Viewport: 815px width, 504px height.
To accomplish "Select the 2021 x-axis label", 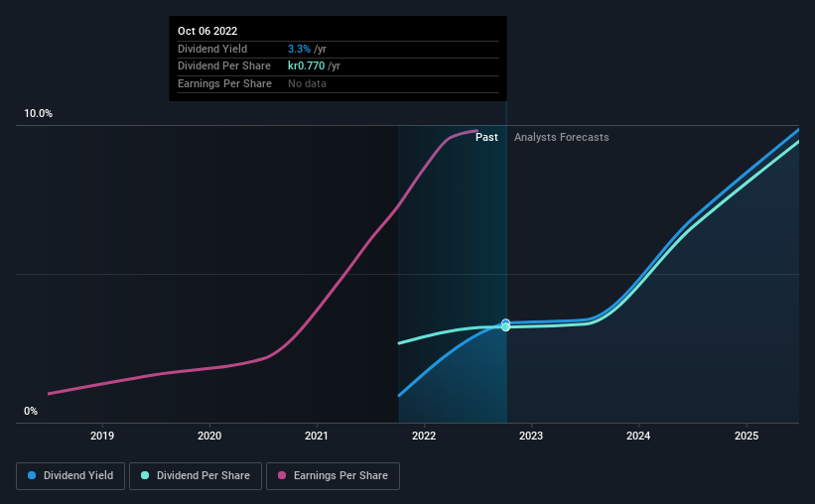I will [x=317, y=436].
